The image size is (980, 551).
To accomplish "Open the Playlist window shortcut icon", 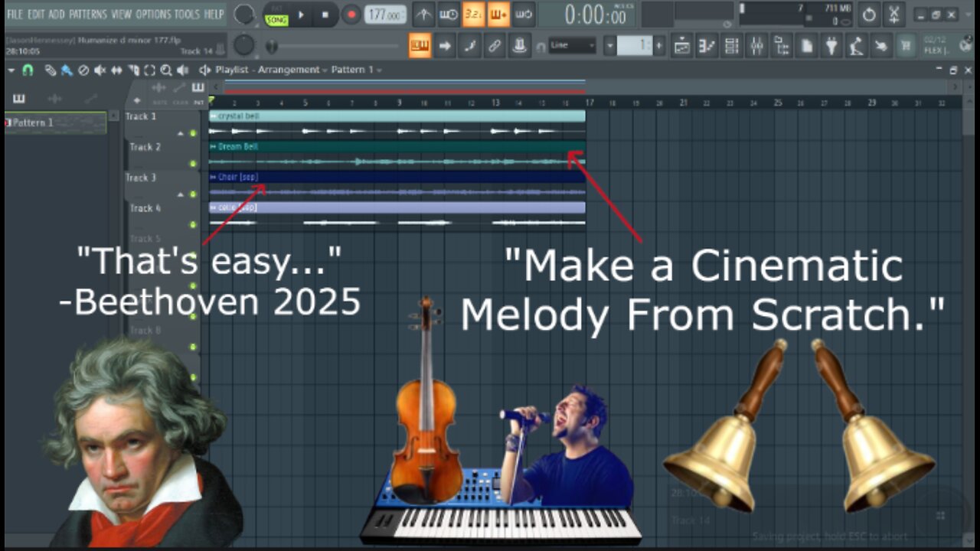I will (x=682, y=46).
